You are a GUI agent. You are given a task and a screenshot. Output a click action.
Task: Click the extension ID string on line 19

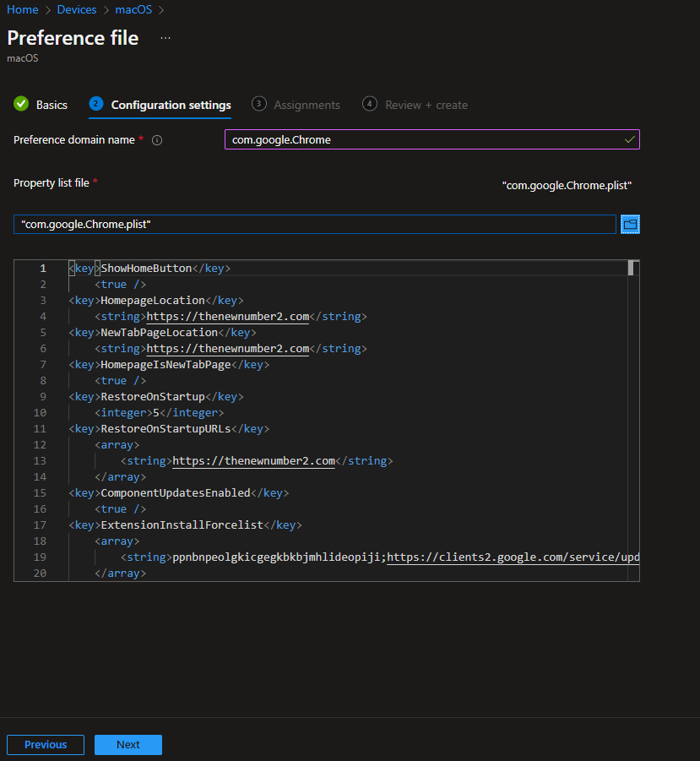click(276, 557)
